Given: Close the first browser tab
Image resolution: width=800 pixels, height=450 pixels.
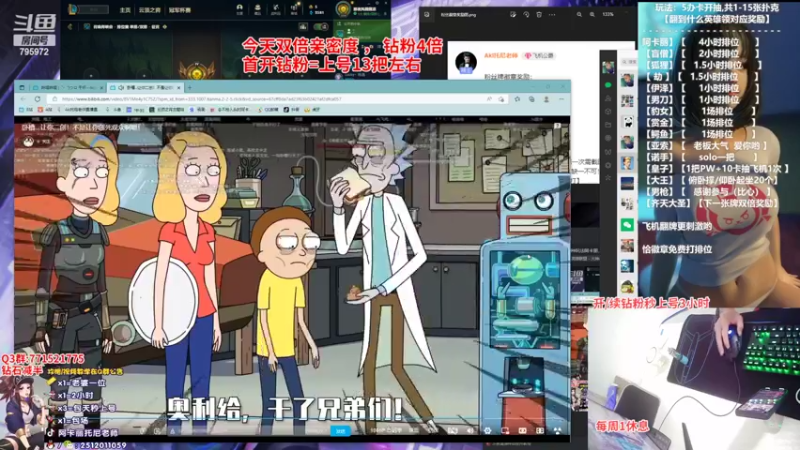Looking at the screenshot, I should (x=101, y=88).
